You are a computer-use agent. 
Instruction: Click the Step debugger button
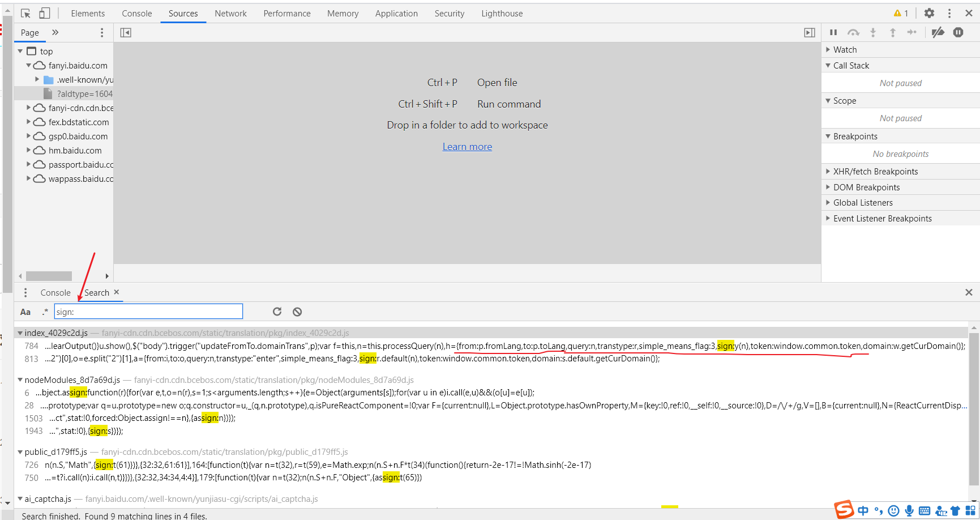[x=912, y=32]
